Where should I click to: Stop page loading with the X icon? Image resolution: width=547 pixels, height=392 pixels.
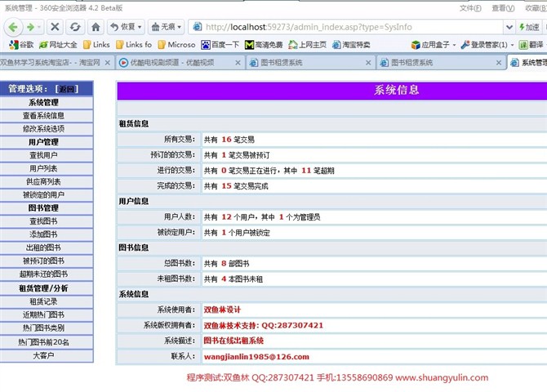(x=55, y=26)
